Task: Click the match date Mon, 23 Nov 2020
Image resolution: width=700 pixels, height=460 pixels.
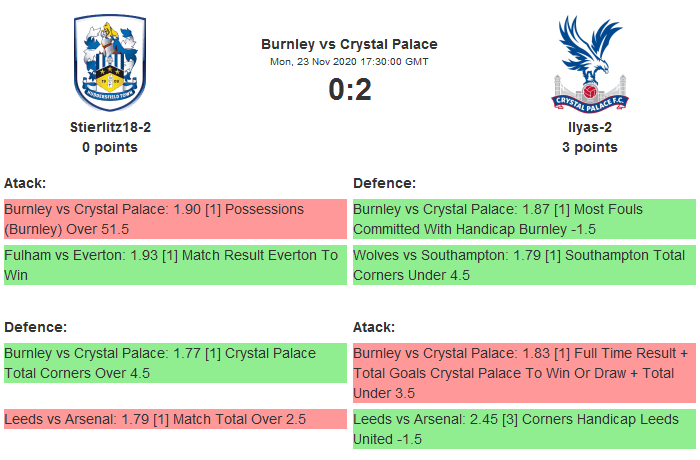Action: tap(349, 62)
